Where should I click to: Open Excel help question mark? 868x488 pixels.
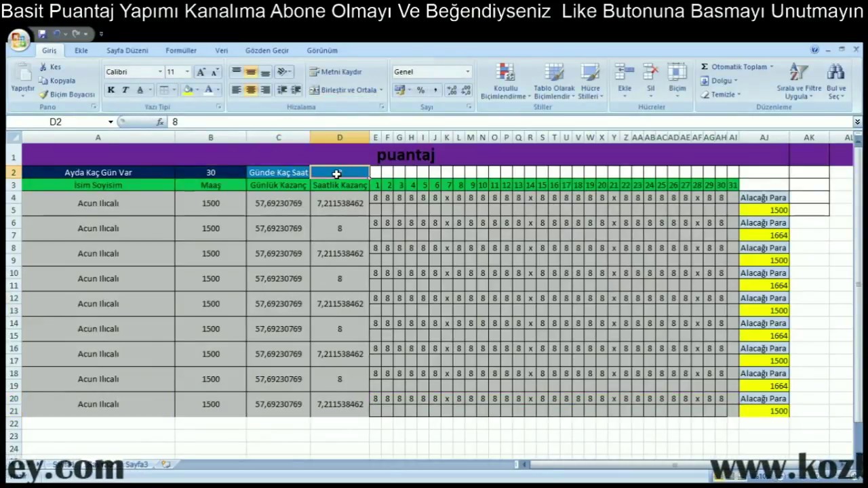814,49
